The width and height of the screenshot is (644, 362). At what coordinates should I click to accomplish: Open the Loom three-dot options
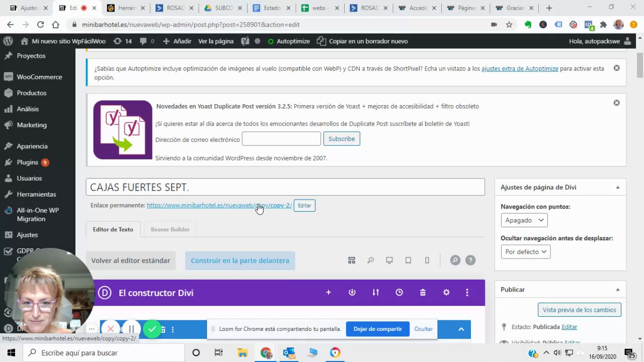(91, 329)
